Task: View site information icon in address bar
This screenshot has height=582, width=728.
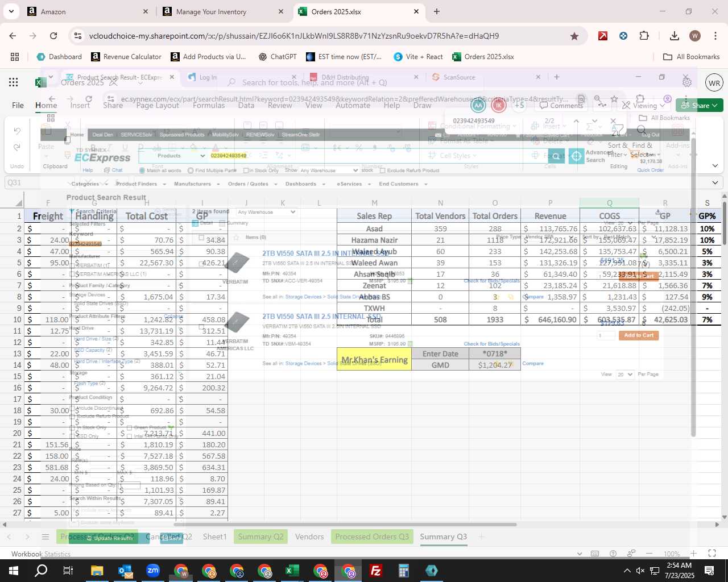Action: [x=77, y=36]
